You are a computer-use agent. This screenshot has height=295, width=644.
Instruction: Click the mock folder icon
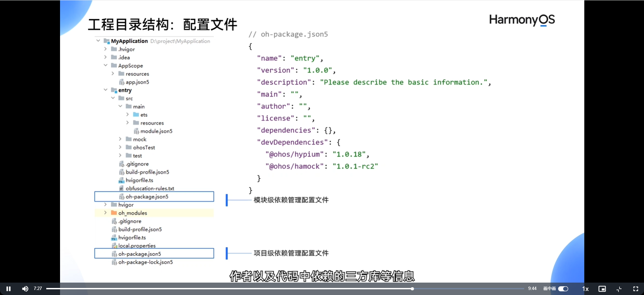click(x=129, y=139)
